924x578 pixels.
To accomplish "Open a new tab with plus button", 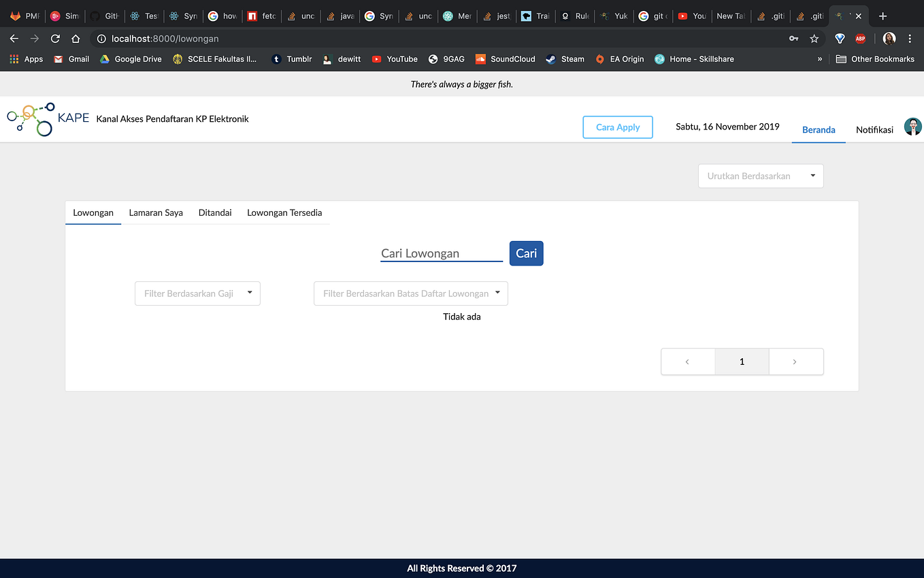I will [x=882, y=16].
